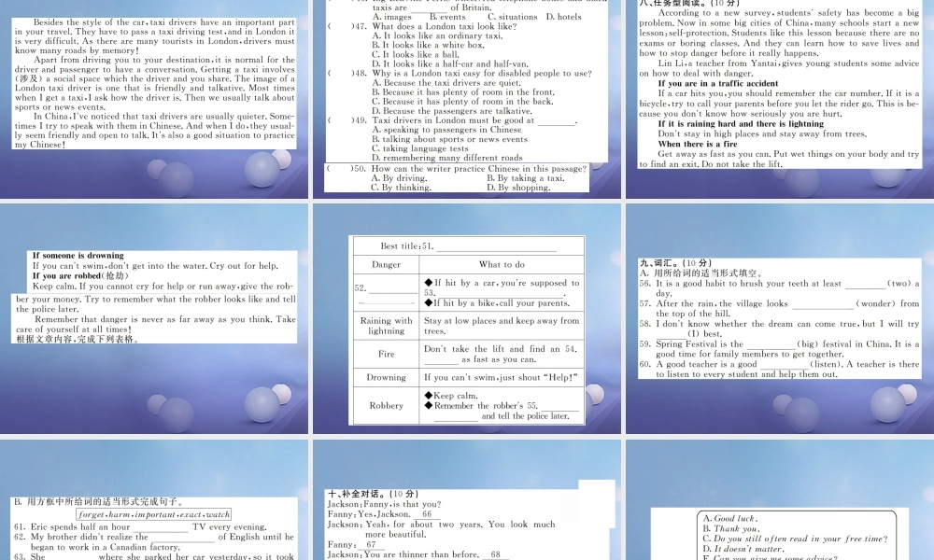Open the slide with the Best title table
Viewport: 934px width, 560px height.
point(465,317)
